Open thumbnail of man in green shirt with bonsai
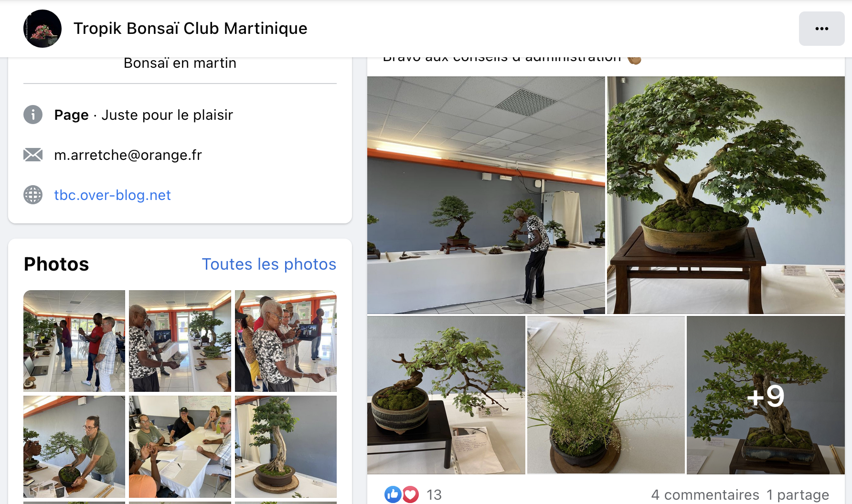The width and height of the screenshot is (852, 504). click(74, 447)
